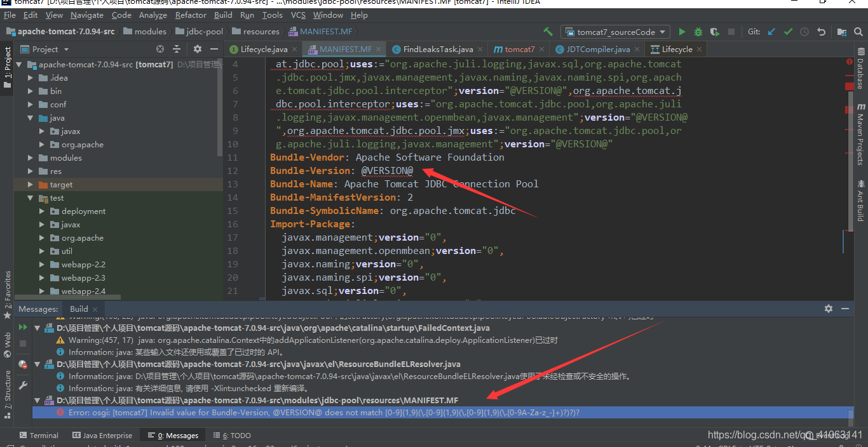
Task: Open the 2: Favorites side panel
Action: (7, 294)
